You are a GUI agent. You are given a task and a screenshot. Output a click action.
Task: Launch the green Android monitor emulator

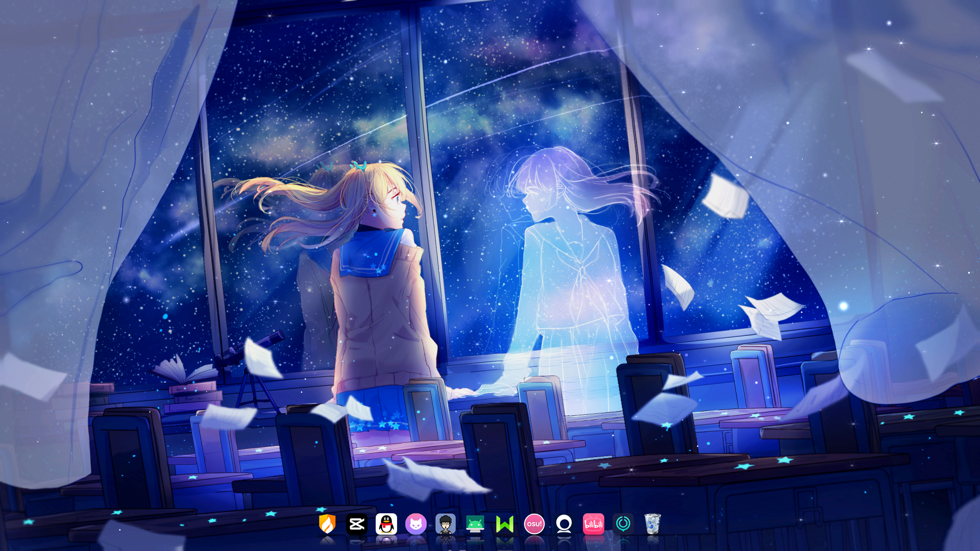coord(475,524)
